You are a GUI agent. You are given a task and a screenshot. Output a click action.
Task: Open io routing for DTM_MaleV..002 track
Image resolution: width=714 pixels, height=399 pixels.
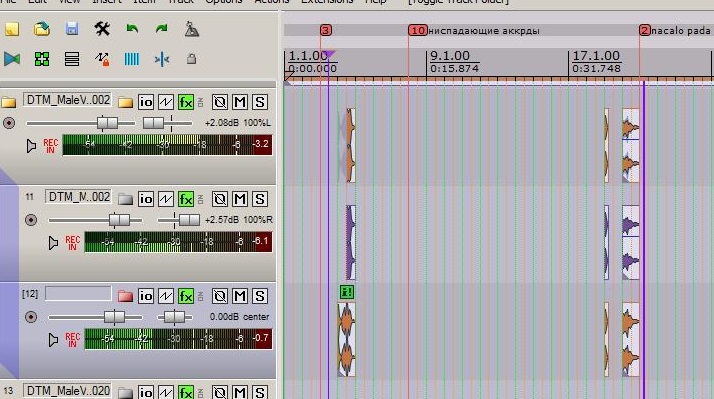pos(146,102)
